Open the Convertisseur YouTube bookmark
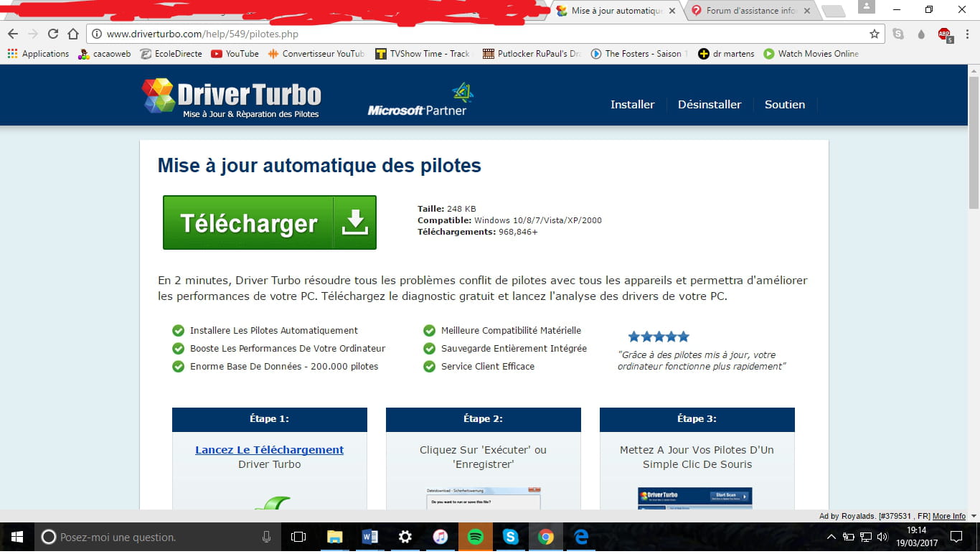Image resolution: width=980 pixels, height=554 pixels. pyautogui.click(x=316, y=54)
